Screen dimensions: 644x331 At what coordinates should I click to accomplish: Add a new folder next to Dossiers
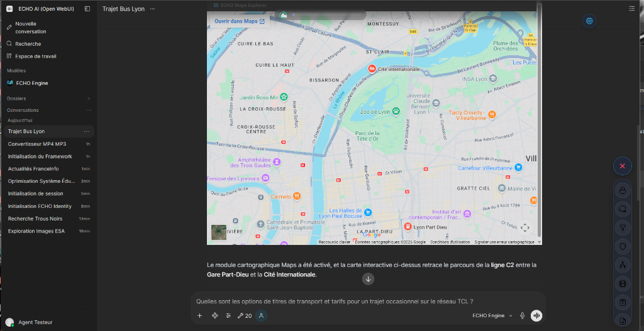click(89, 99)
